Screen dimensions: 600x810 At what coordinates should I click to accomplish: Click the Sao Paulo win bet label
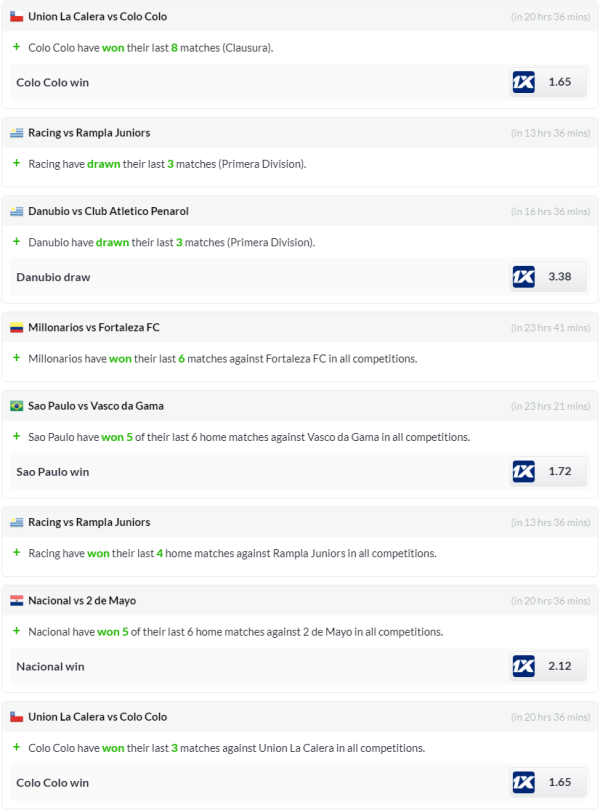53,471
